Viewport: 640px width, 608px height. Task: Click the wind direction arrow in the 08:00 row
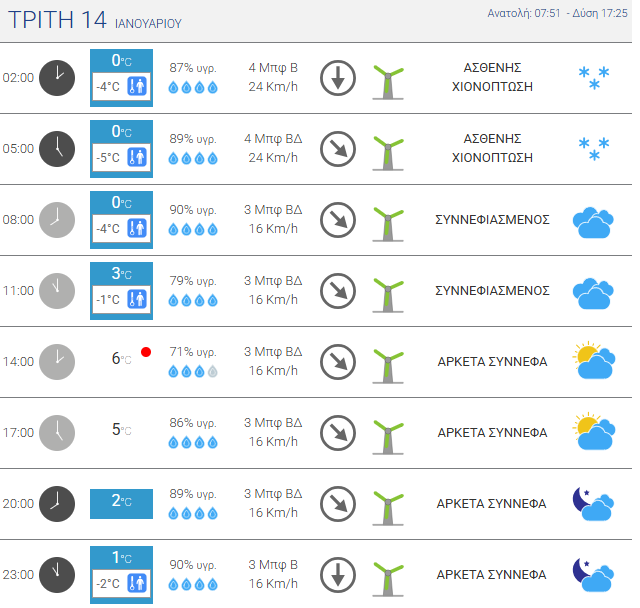tap(338, 220)
